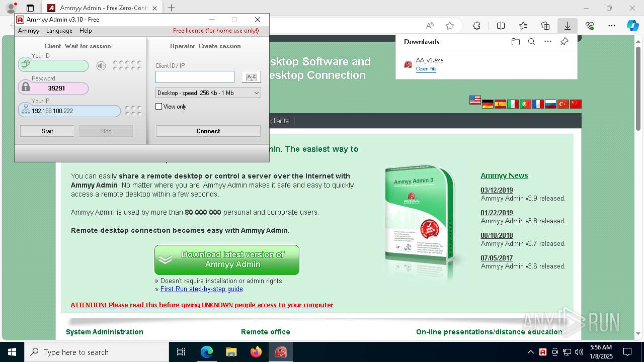The height and width of the screenshot is (362, 644).
Task: Open downloads folder icon in Downloads panel
Action: tap(515, 42)
